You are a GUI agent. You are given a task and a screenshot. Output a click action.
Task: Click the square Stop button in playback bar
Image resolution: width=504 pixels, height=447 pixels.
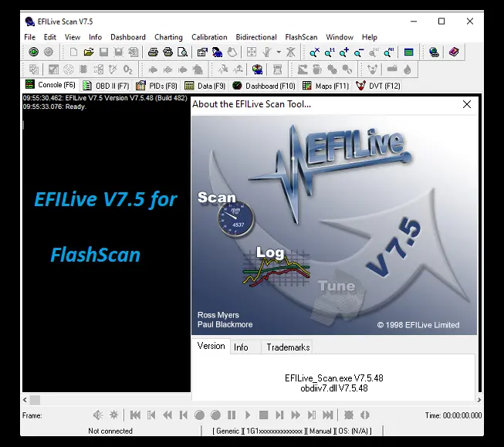pyautogui.click(x=263, y=415)
